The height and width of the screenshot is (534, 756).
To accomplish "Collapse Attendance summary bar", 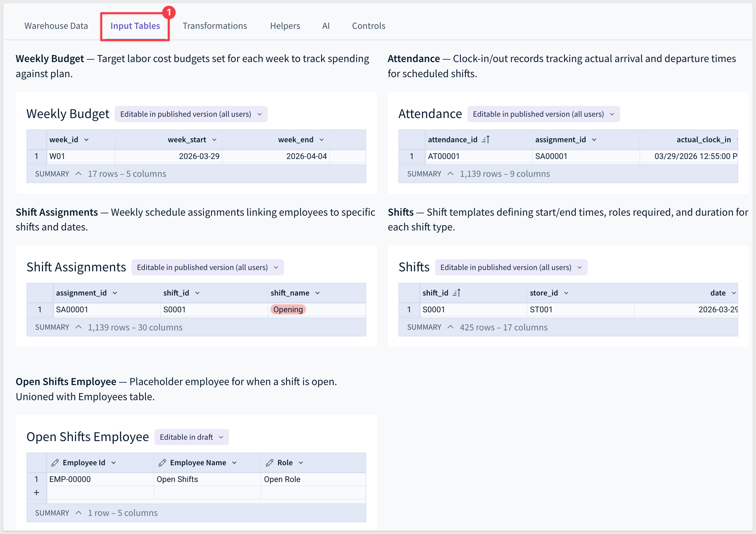I will point(450,174).
